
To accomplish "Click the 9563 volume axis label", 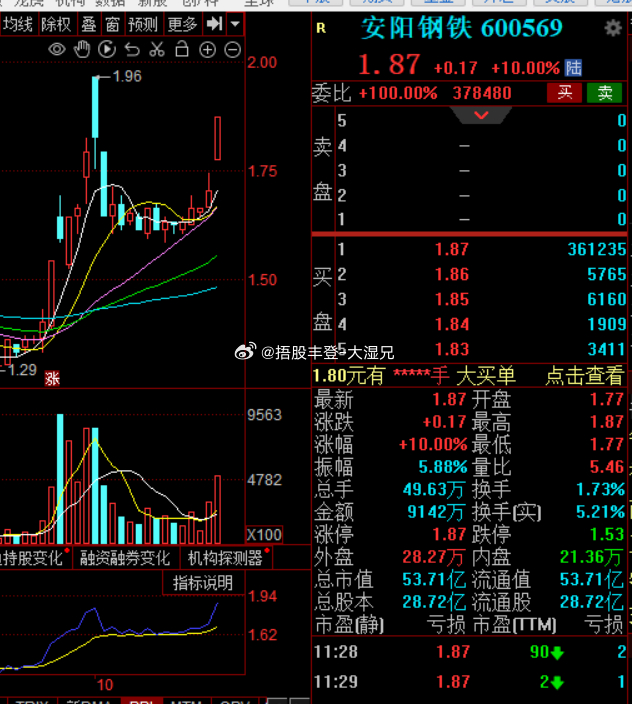I will (264, 415).
